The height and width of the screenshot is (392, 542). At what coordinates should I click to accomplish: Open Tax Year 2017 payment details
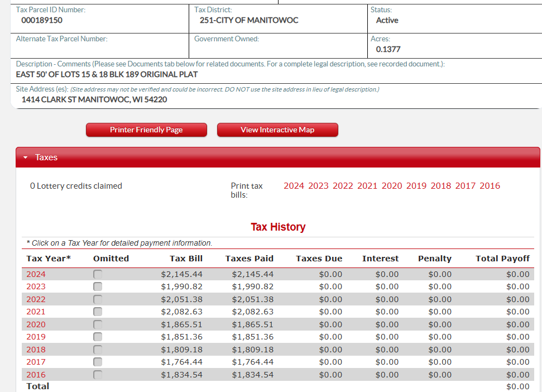click(x=36, y=362)
